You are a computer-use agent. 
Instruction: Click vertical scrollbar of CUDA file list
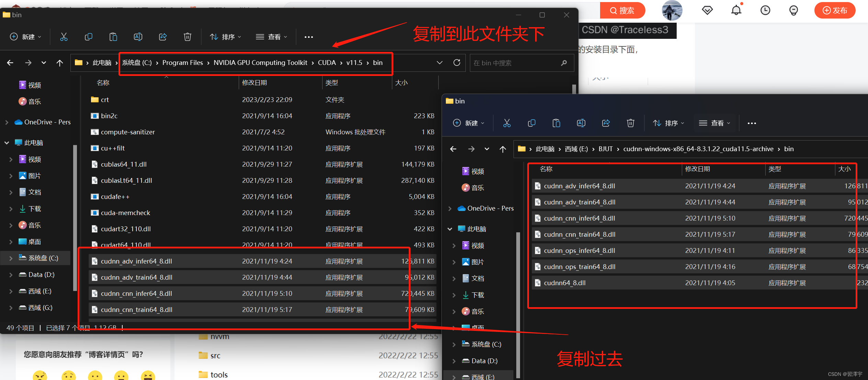(x=574, y=89)
